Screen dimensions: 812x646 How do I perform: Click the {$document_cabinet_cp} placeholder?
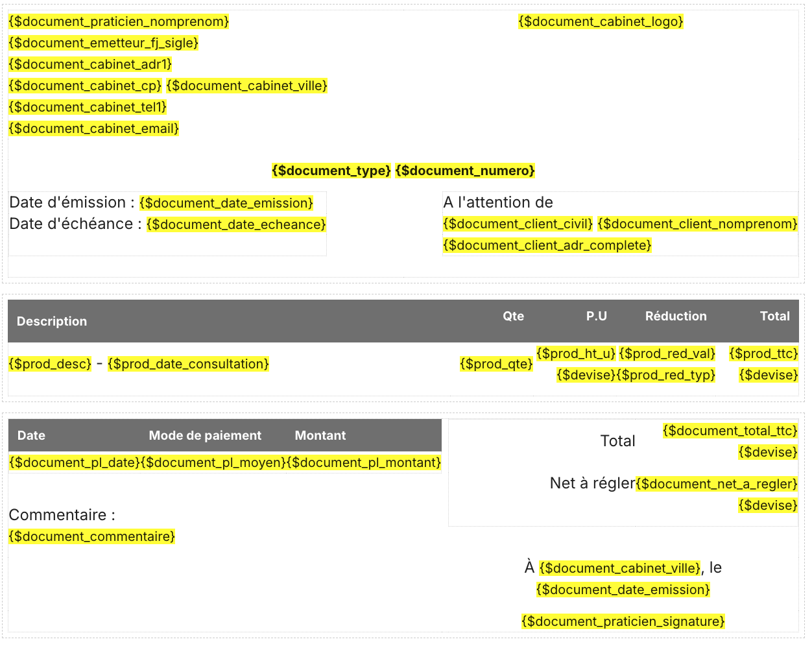85,86
